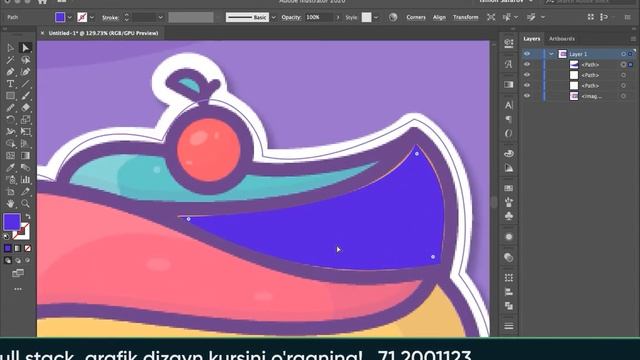640x360 pixels.
Task: Swap fill and stroke arrows
Action: pos(28,216)
